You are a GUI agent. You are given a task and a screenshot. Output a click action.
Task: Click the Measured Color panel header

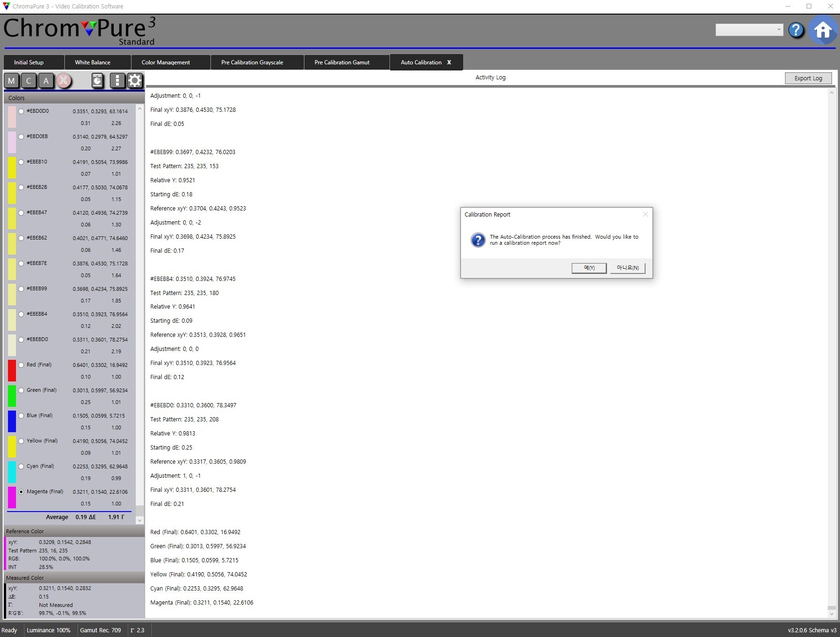tap(74, 578)
